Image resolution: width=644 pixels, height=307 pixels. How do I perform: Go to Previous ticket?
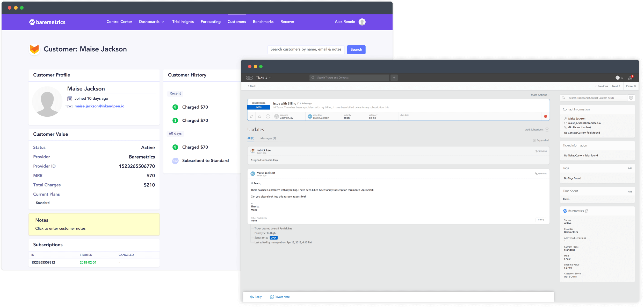click(x=601, y=86)
